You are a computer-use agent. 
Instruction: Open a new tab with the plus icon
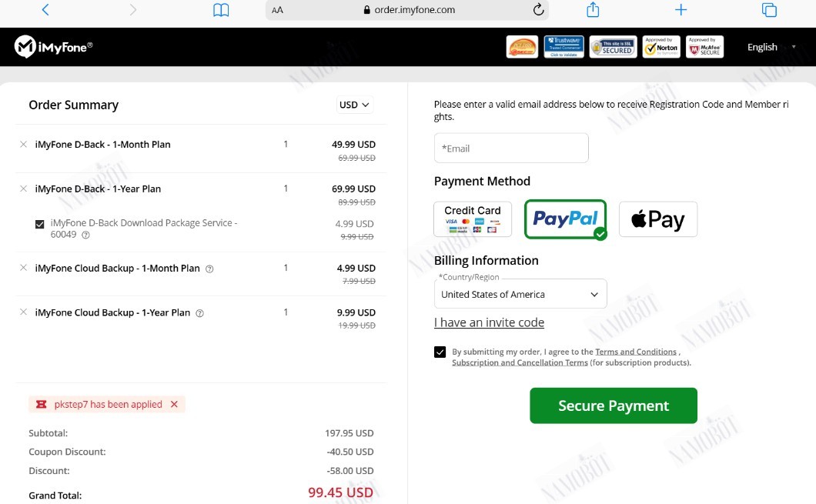681,9
